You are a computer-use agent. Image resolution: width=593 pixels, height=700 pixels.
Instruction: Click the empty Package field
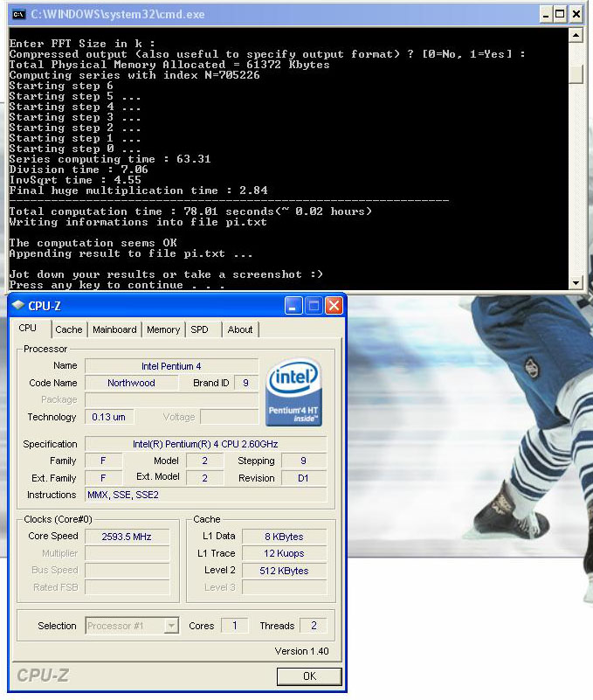pos(171,399)
